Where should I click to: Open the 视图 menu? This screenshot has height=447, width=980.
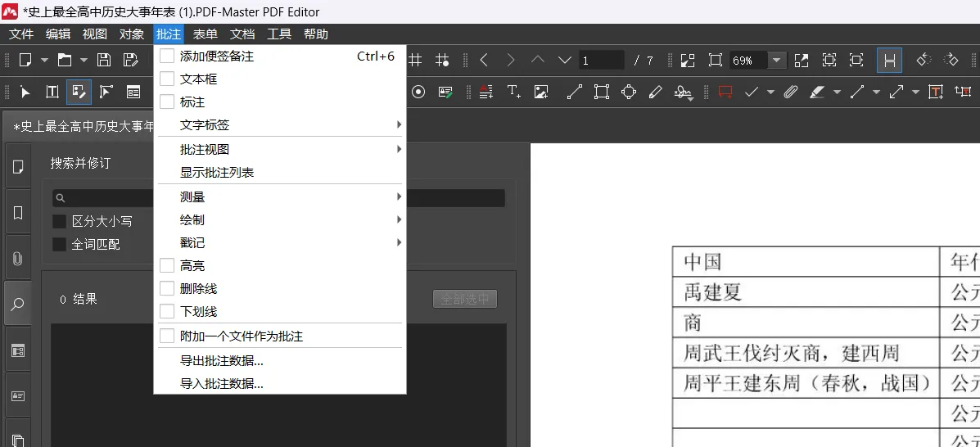(x=95, y=34)
